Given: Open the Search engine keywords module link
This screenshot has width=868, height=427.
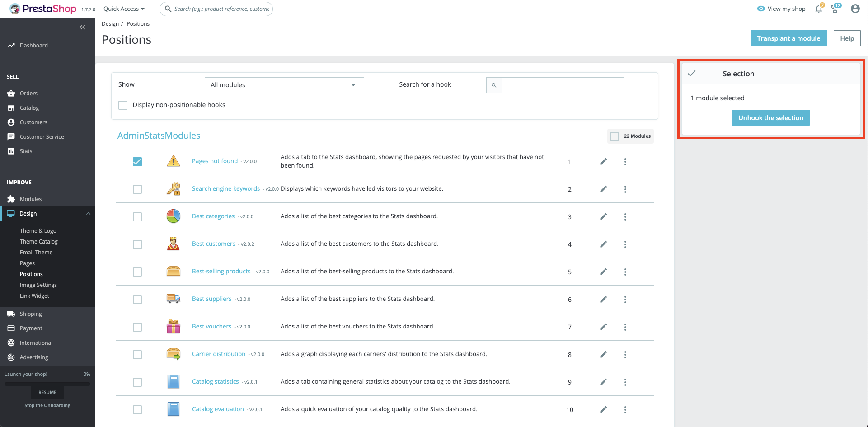Looking at the screenshot, I should 226,188.
